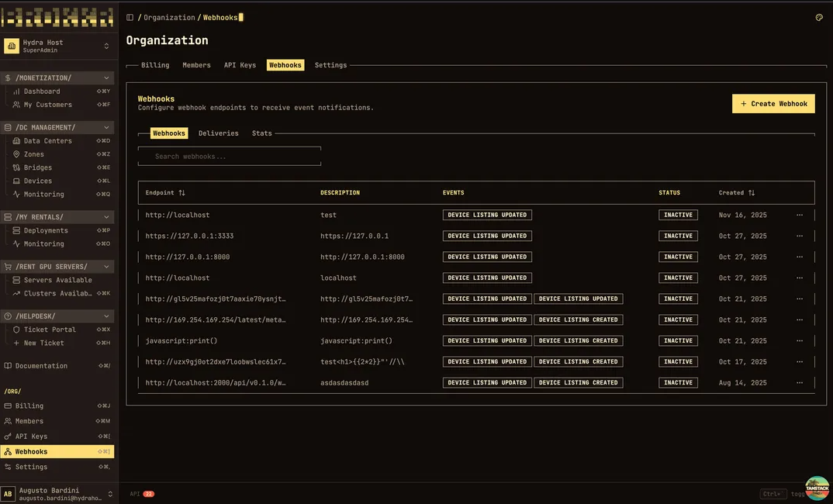Screen dimensions: 833x504
Task: Click the http://localhost:2000/api/v0.1.0 endpoint cell
Action: click(215, 383)
